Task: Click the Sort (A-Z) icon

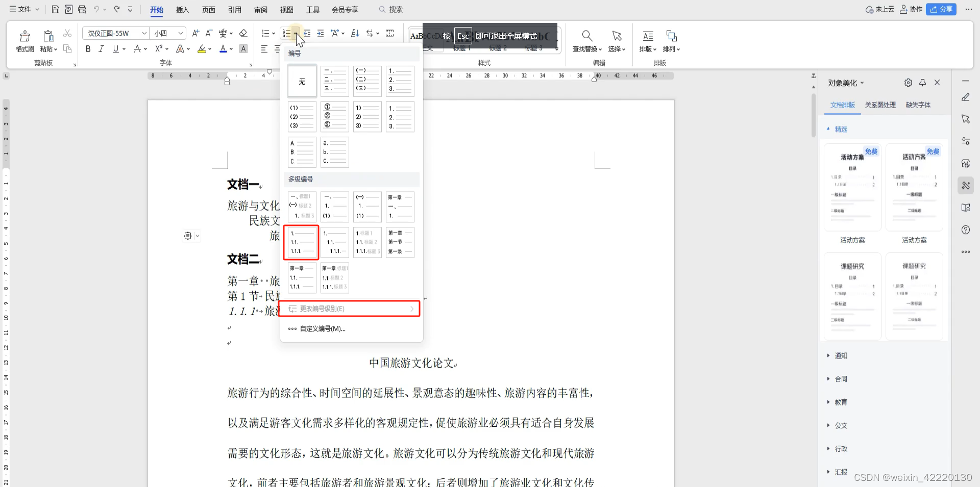Action: 355,33
